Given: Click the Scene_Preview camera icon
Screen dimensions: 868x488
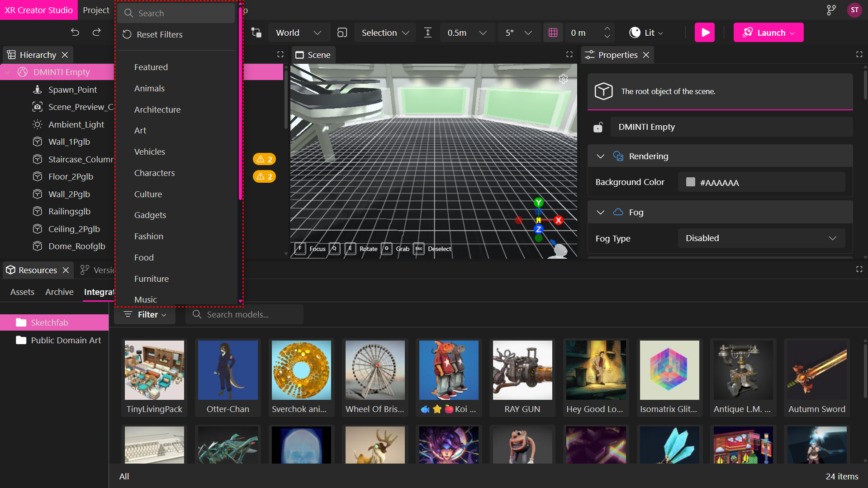Looking at the screenshot, I should coord(38,107).
